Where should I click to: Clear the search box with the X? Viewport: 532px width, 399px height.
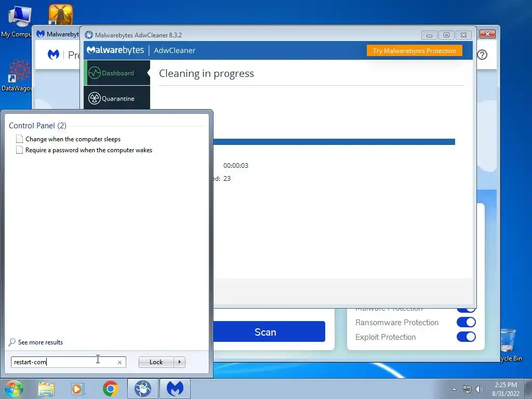point(119,362)
